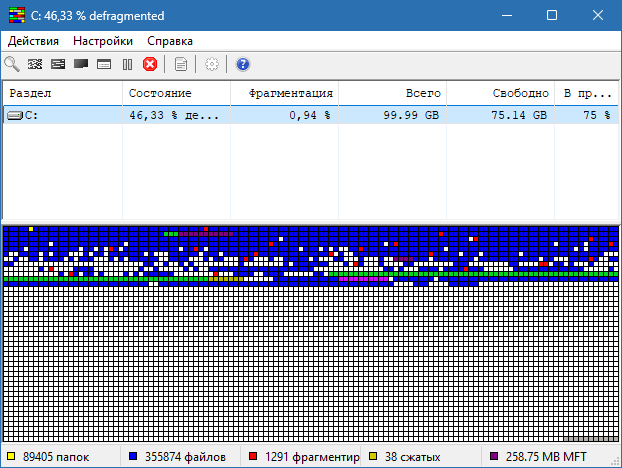622x468 pixels.
Task: Sort by the Фрагментация column header
Action: pyautogui.click(x=284, y=93)
